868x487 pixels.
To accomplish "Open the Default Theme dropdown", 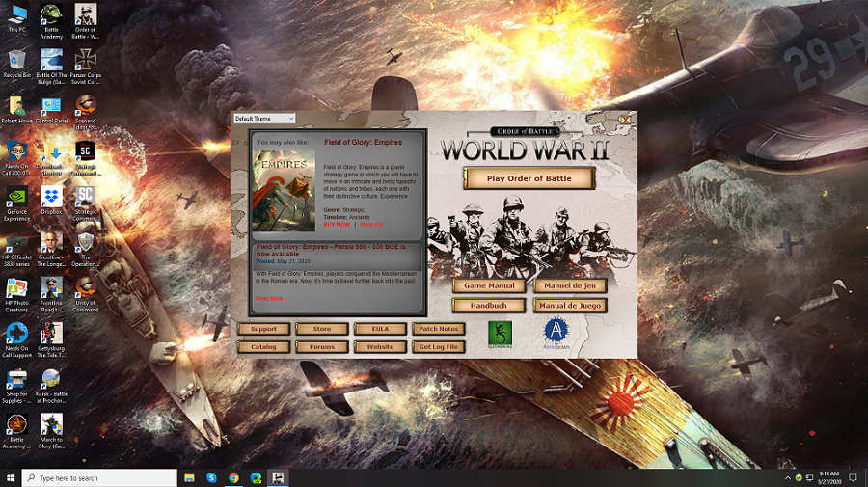I will tap(264, 119).
